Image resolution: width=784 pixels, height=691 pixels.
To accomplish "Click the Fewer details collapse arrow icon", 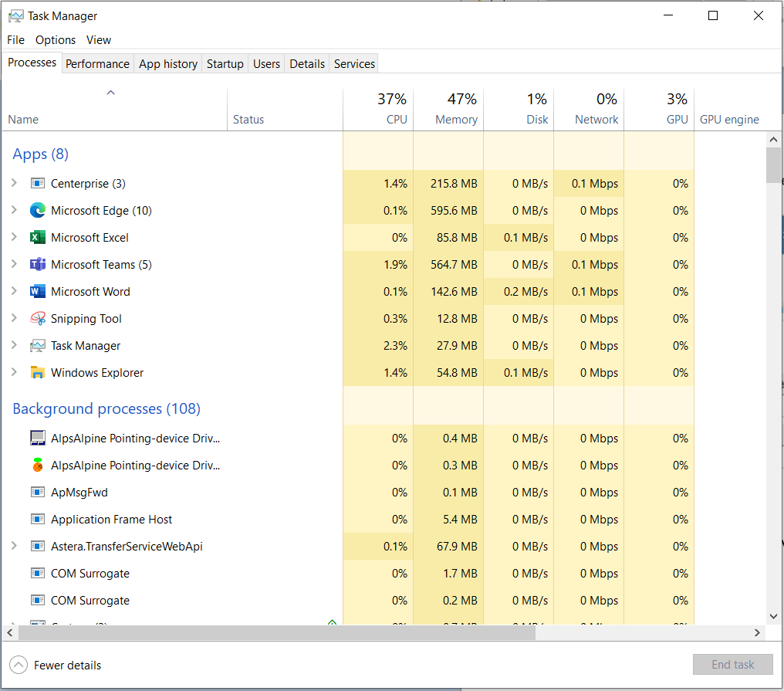I will [18, 665].
